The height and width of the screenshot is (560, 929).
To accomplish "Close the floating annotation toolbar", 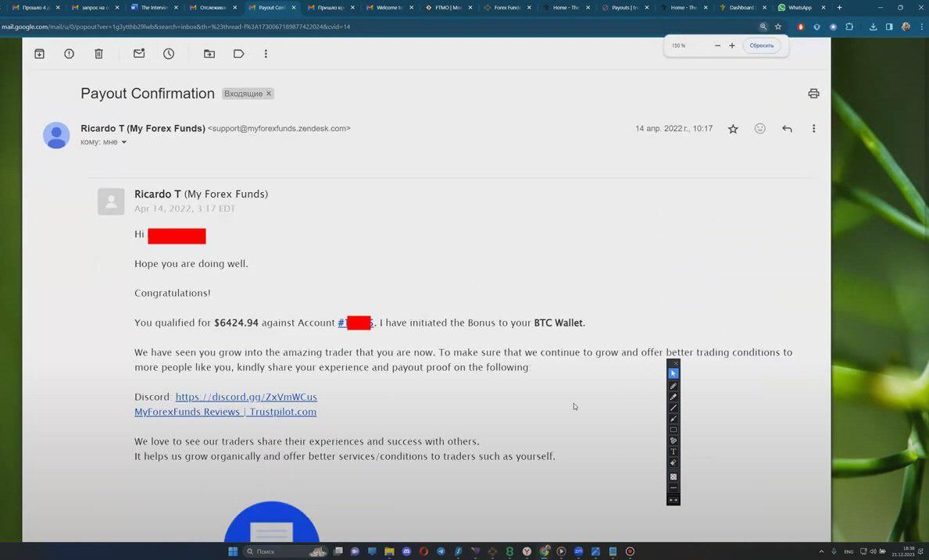I will click(x=676, y=363).
